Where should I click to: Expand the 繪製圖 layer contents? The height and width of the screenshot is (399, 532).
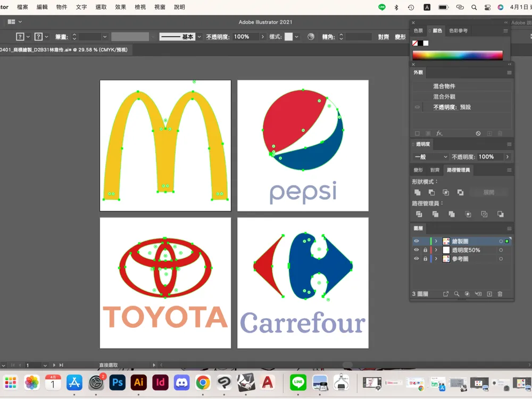[436, 241]
